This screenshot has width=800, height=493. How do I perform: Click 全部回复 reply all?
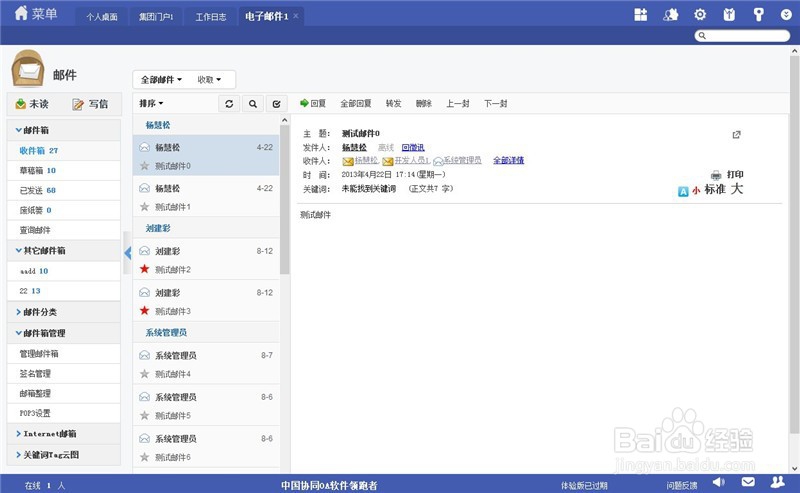(356, 104)
